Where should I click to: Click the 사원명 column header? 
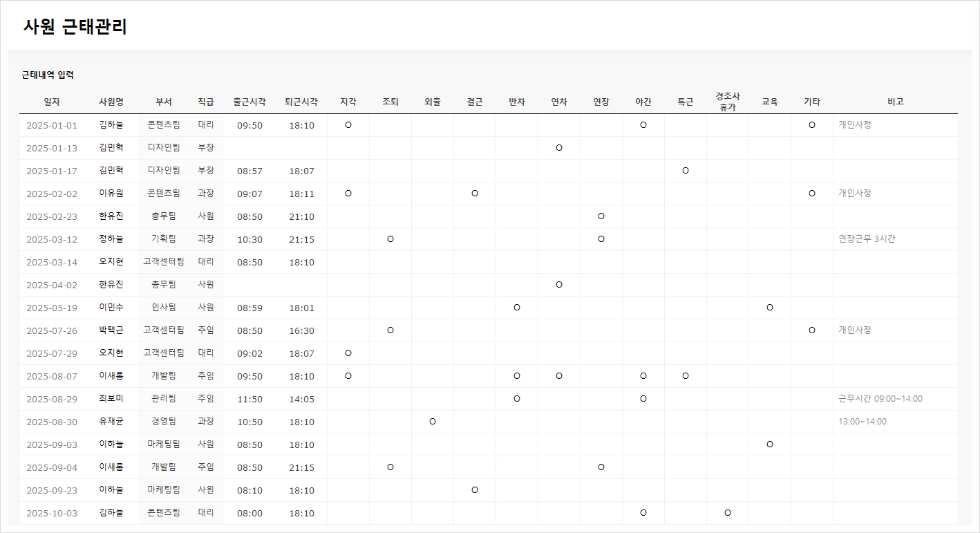pyautogui.click(x=111, y=102)
